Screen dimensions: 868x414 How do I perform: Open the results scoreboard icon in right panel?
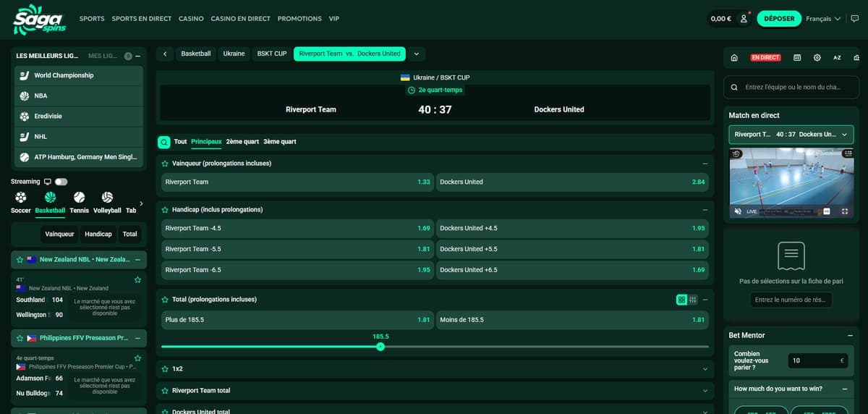coord(797,57)
